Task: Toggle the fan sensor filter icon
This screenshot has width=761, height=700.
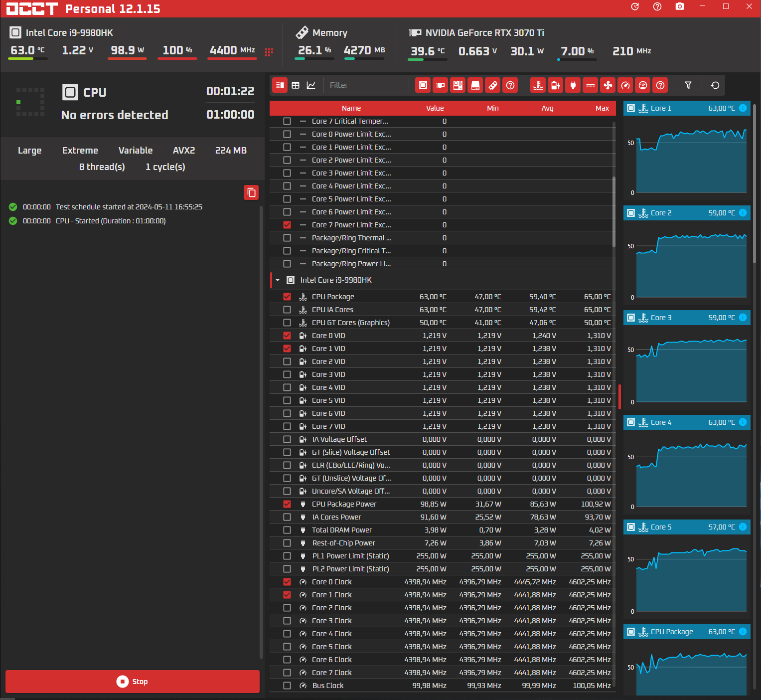Action: (x=608, y=85)
